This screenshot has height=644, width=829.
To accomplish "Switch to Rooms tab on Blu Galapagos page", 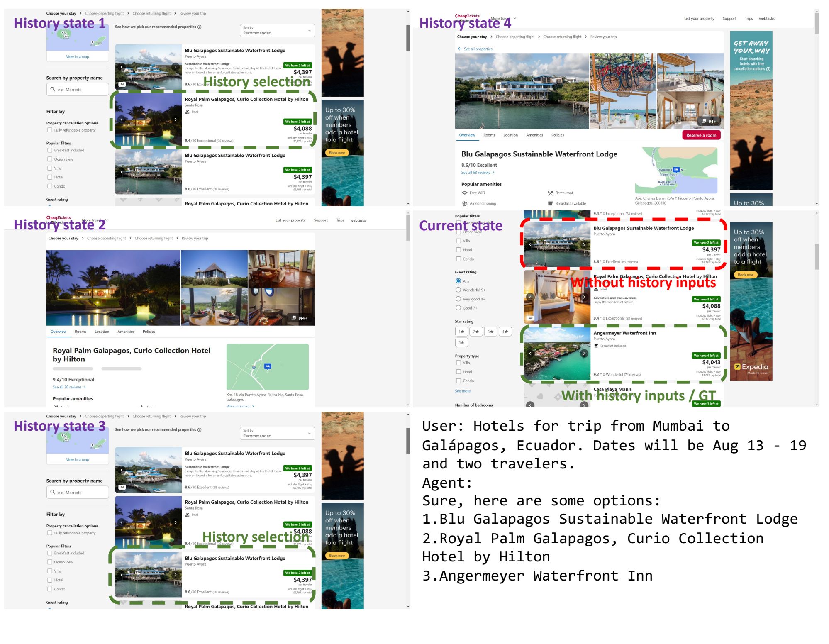I will click(489, 135).
